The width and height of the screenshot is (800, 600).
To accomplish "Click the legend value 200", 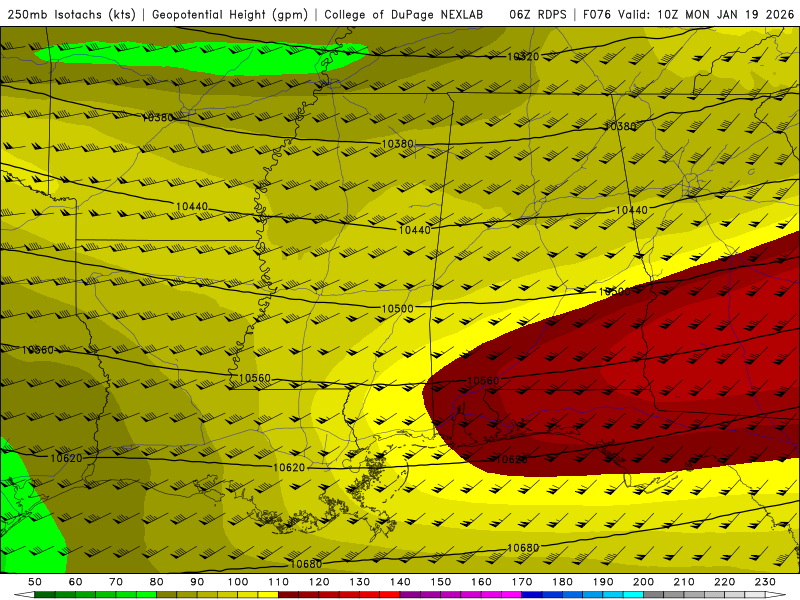I will (643, 582).
